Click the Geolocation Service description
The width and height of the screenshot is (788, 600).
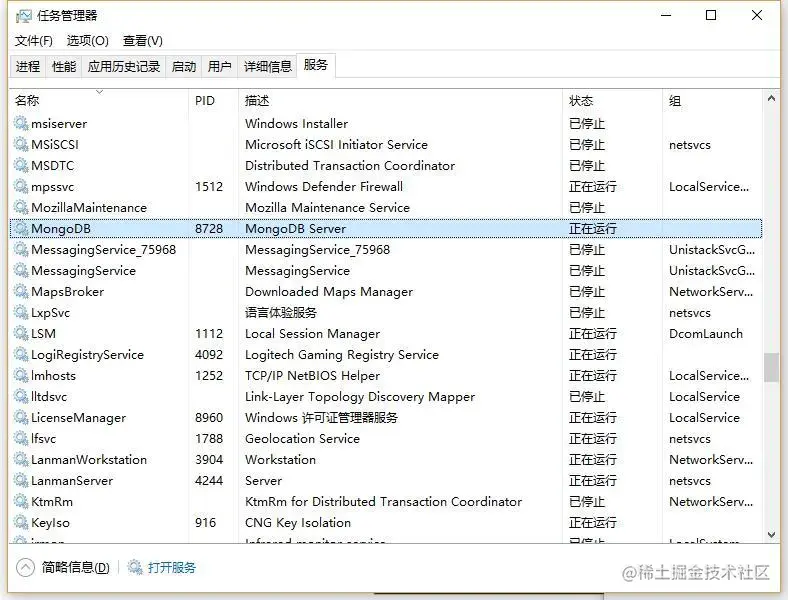[302, 439]
